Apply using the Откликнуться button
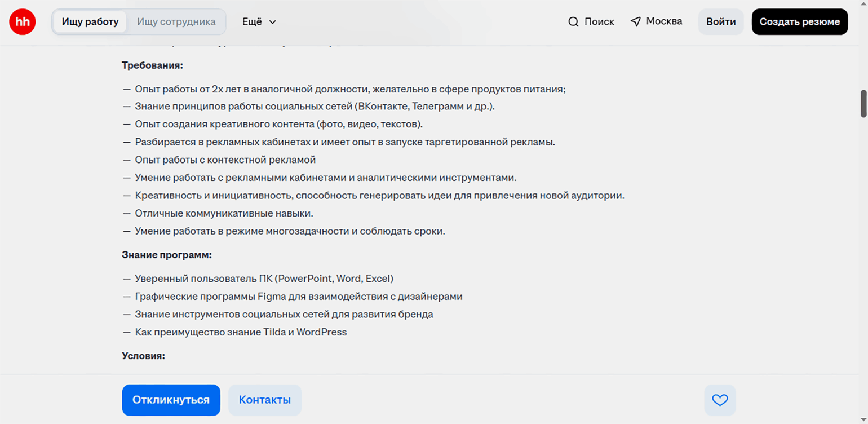The width and height of the screenshot is (868, 424). pyautogui.click(x=171, y=400)
